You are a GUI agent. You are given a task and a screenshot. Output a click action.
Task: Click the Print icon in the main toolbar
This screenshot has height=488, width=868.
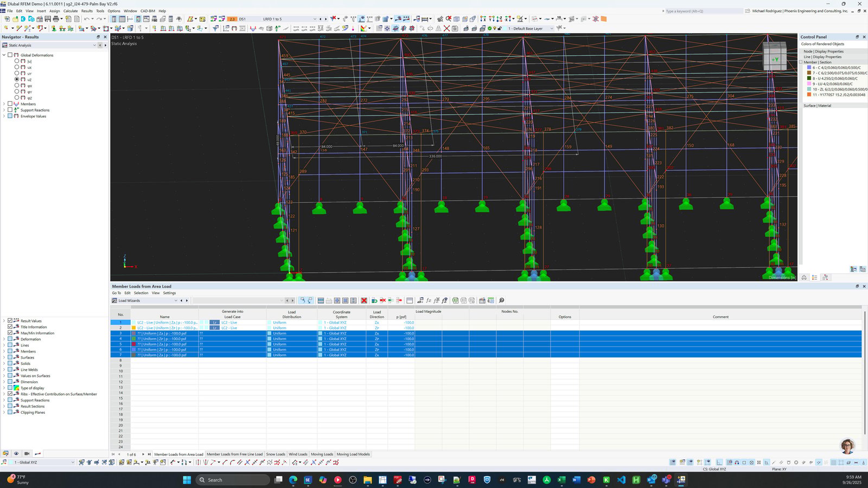coord(56,19)
